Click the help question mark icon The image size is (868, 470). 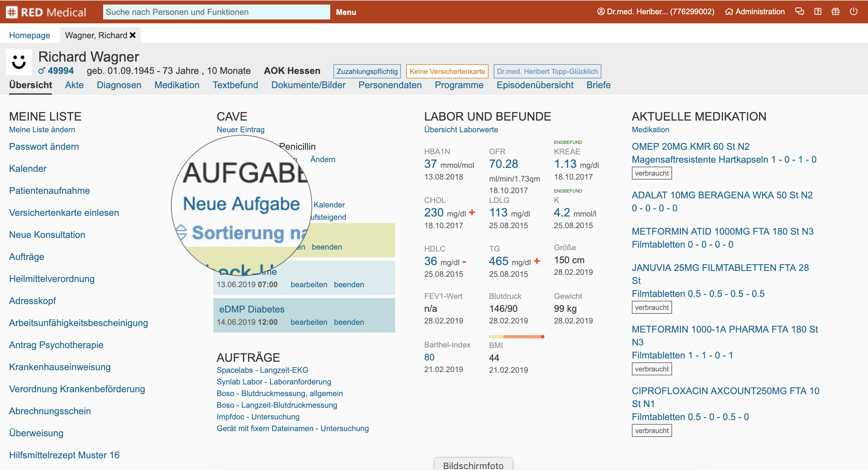pyautogui.click(x=817, y=11)
